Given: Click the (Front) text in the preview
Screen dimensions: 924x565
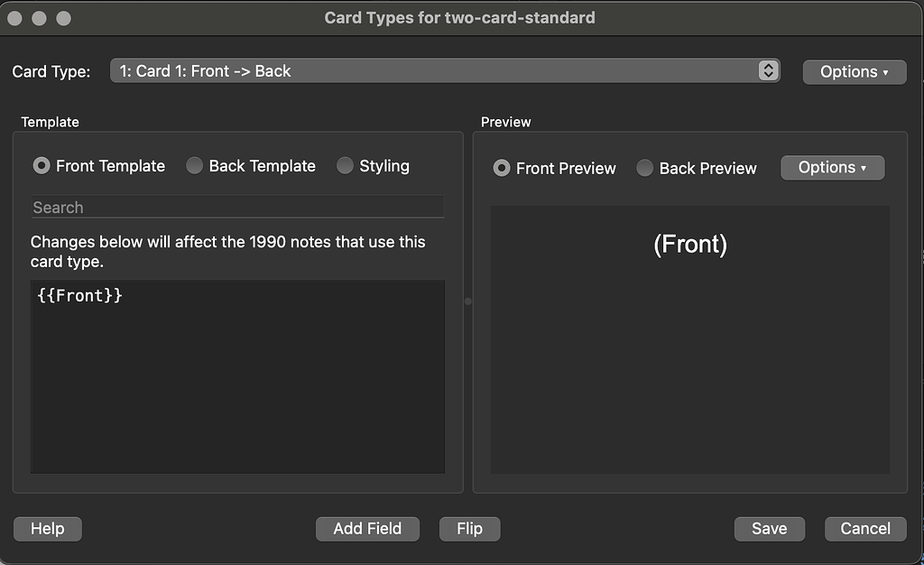Looking at the screenshot, I should (x=688, y=244).
